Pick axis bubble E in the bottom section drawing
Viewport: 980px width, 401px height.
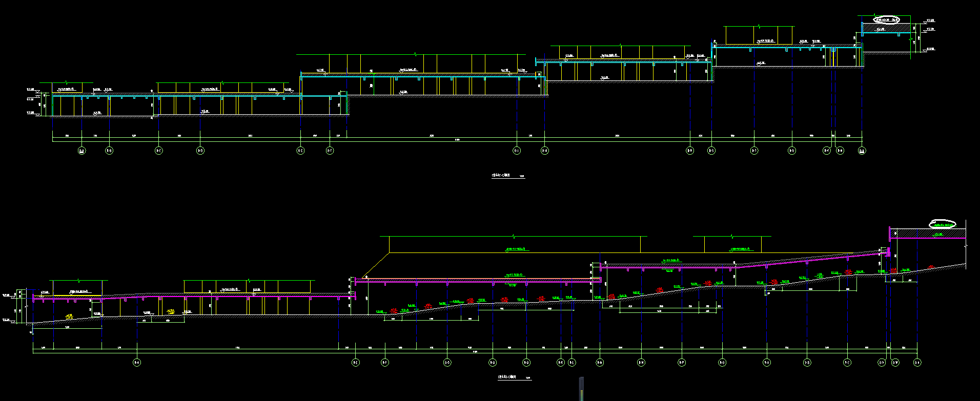(355, 363)
